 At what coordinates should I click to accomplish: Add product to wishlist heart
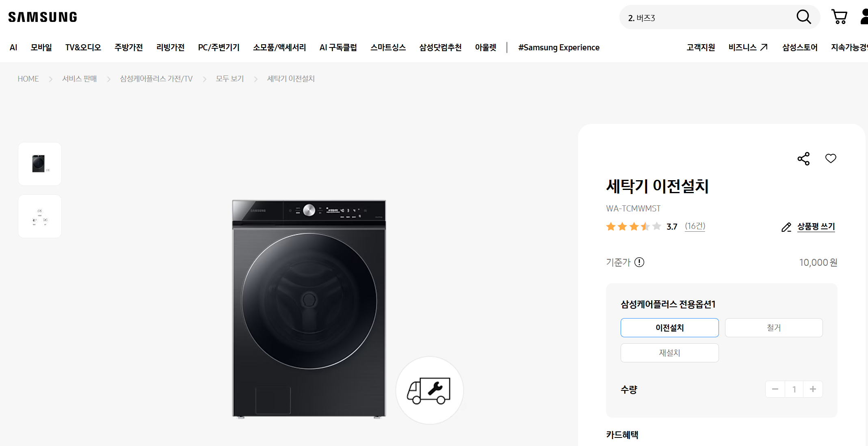(x=831, y=159)
